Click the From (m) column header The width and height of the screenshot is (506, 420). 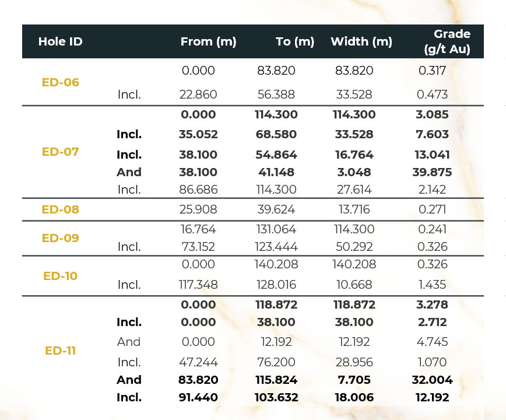tap(208, 41)
